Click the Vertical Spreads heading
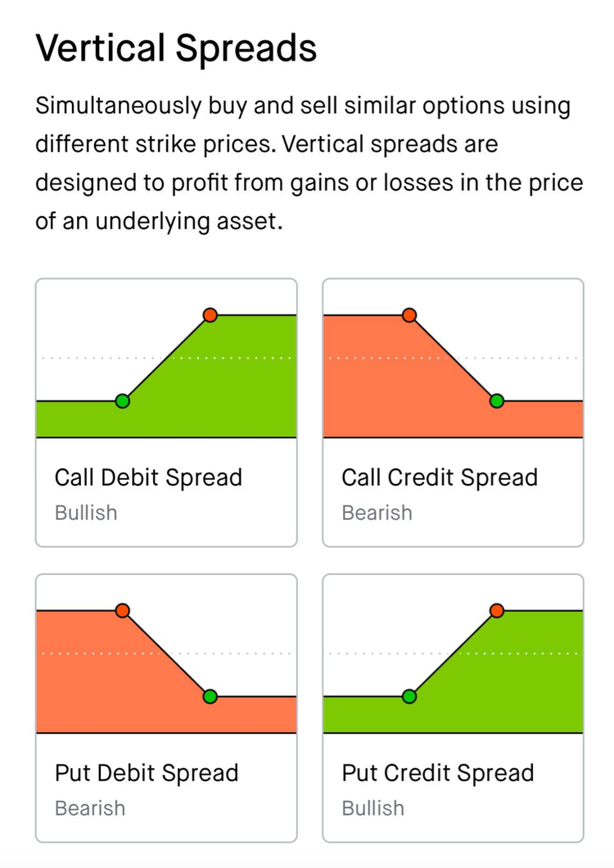 [176, 47]
